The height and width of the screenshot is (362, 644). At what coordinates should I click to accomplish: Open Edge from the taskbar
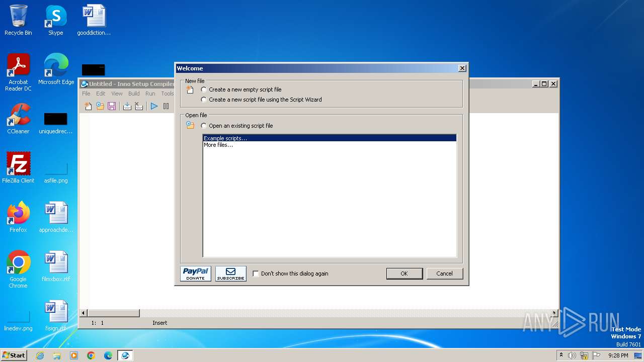point(108,355)
